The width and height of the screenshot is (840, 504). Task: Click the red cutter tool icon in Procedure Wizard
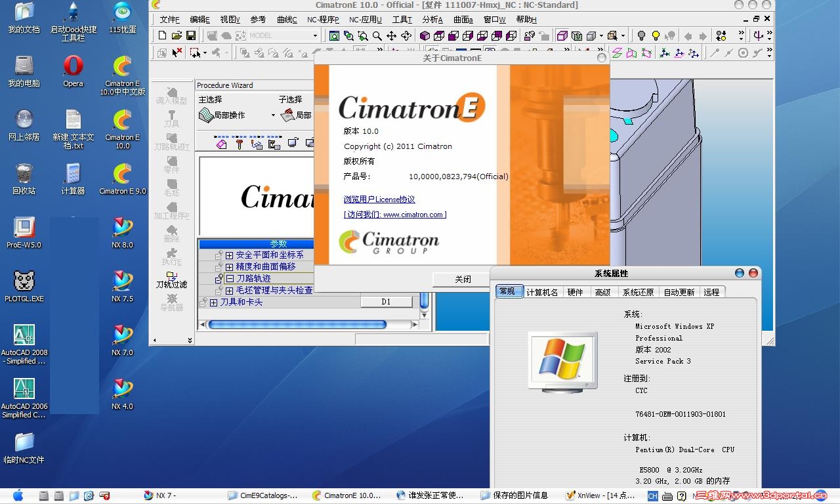(x=240, y=143)
